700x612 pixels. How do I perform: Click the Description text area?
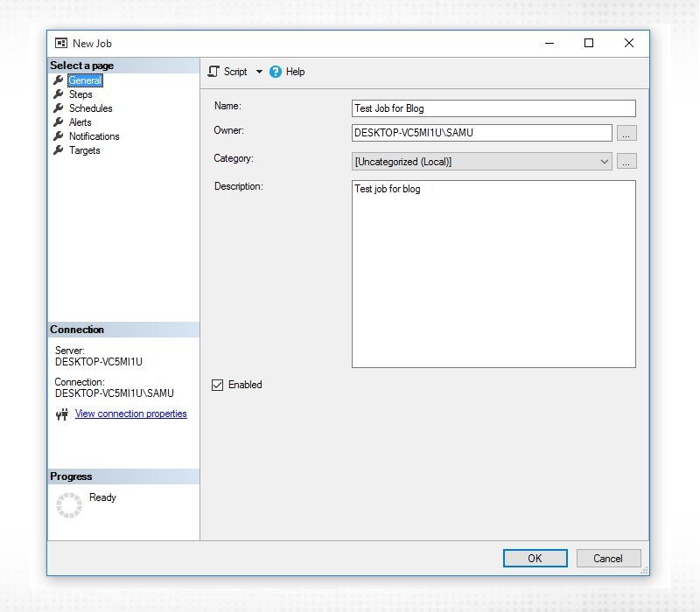click(x=493, y=271)
